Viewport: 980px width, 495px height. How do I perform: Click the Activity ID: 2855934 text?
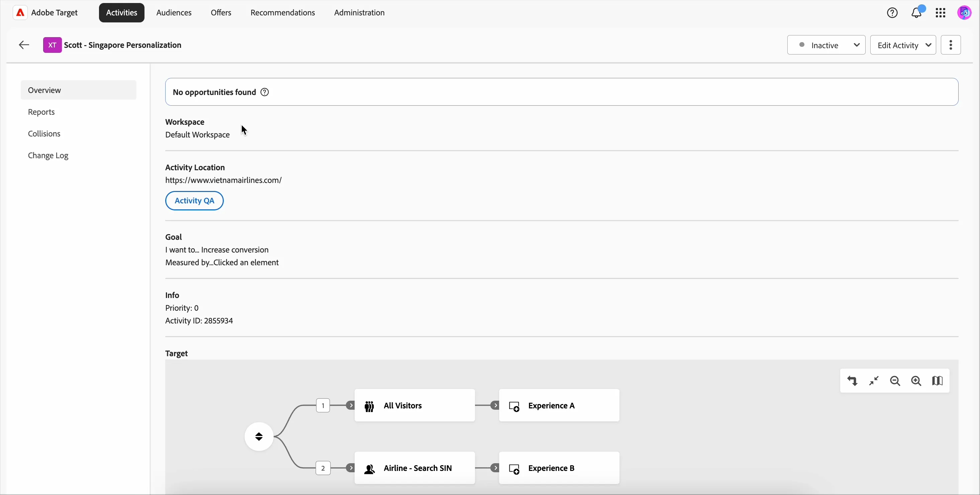[x=199, y=321]
